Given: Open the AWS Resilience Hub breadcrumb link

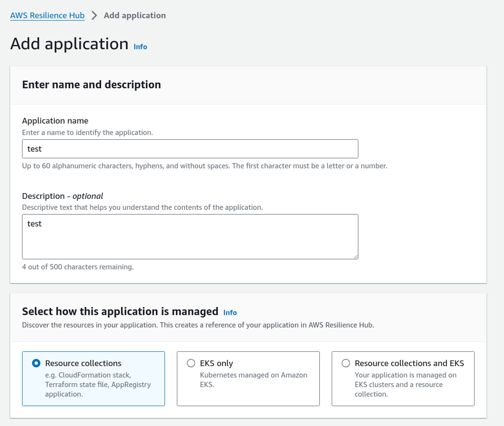Looking at the screenshot, I should pos(47,16).
